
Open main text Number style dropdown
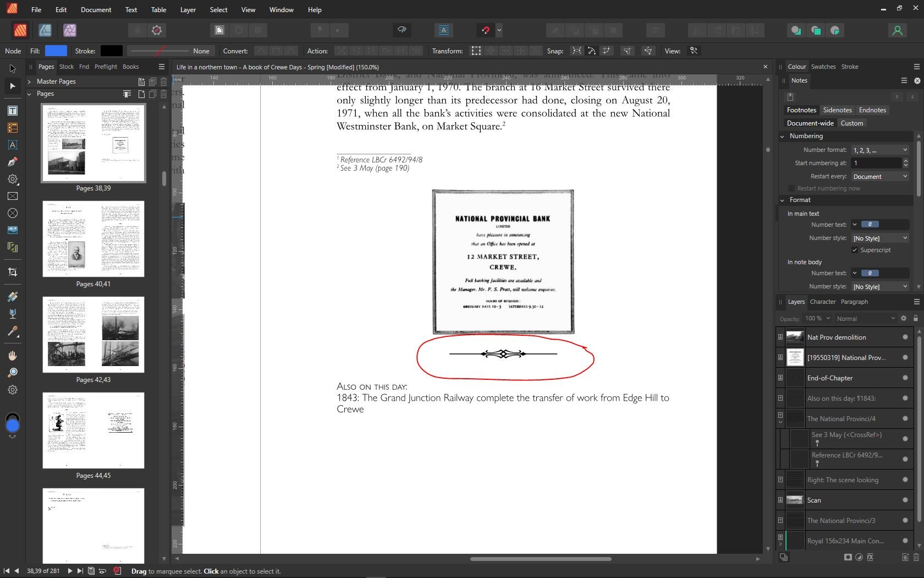pyautogui.click(x=880, y=238)
